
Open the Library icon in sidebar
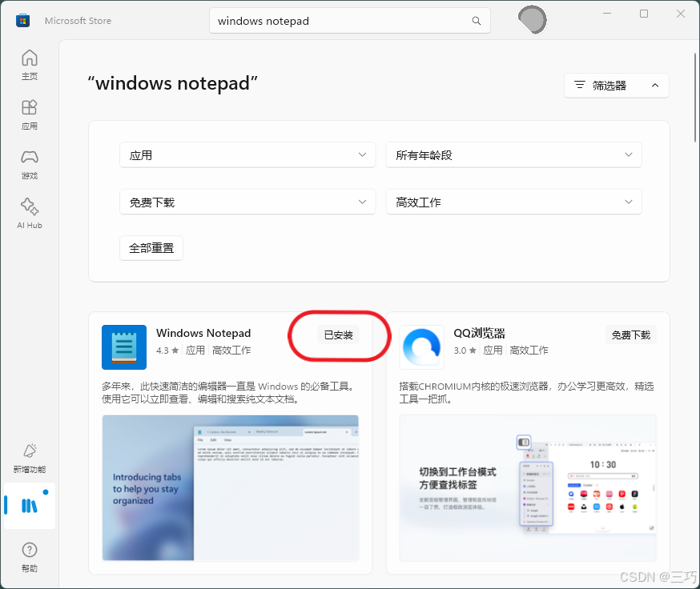pos(30,506)
